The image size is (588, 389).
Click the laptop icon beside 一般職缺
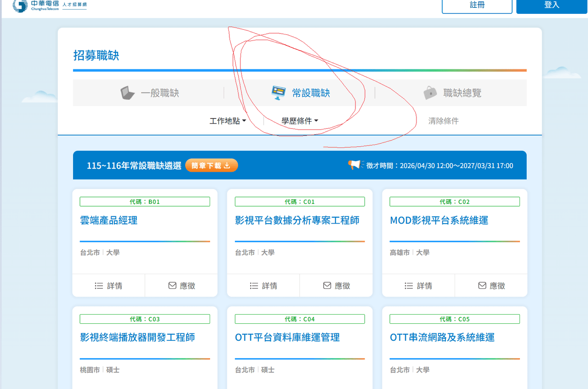[127, 93]
